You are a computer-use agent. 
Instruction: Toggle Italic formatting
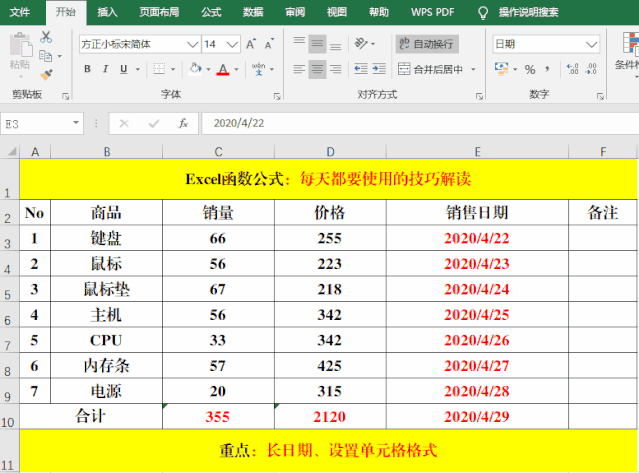click(x=106, y=69)
